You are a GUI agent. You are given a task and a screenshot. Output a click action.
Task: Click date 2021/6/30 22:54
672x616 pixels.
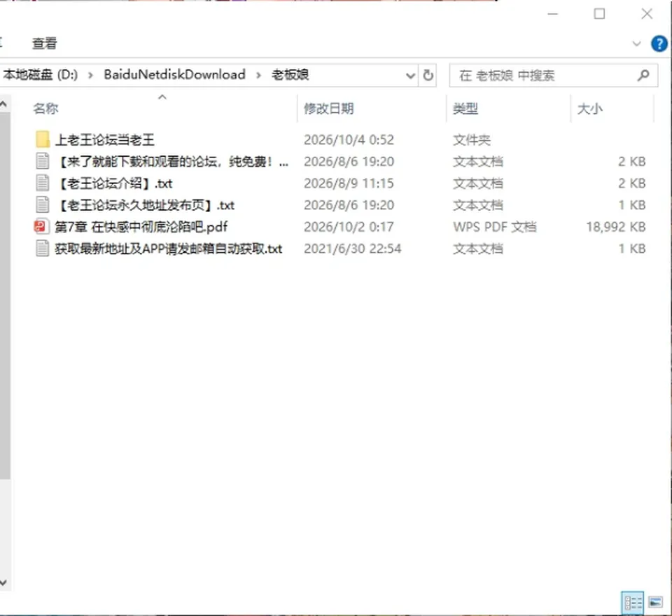point(352,248)
